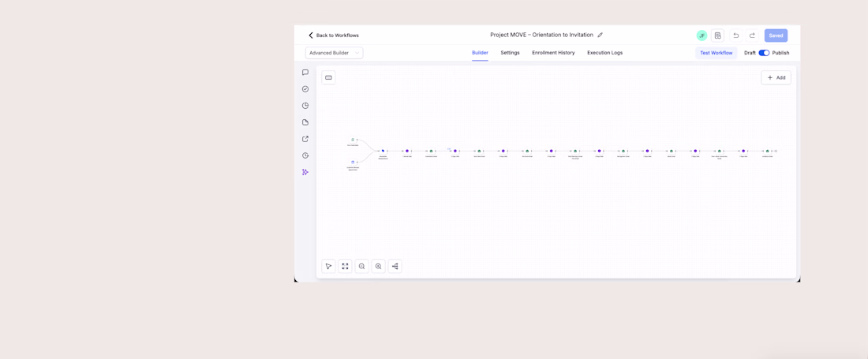868x359 pixels.
Task: Click the Saved button
Action: coord(776,36)
